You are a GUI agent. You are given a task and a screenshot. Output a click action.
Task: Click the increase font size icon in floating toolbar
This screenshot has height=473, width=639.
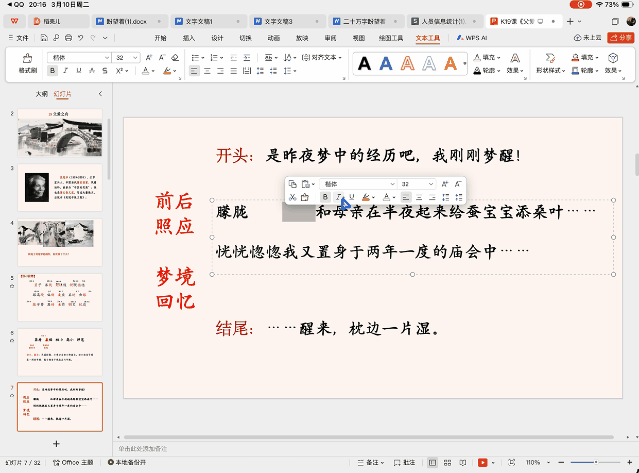pos(446,184)
